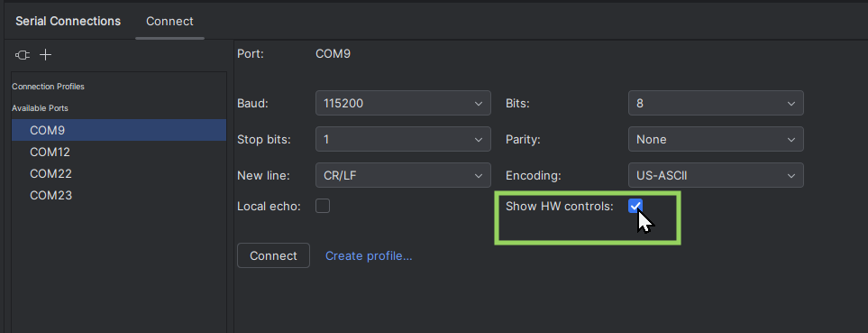Expand the New line CR/LF dropdown

pos(403,175)
